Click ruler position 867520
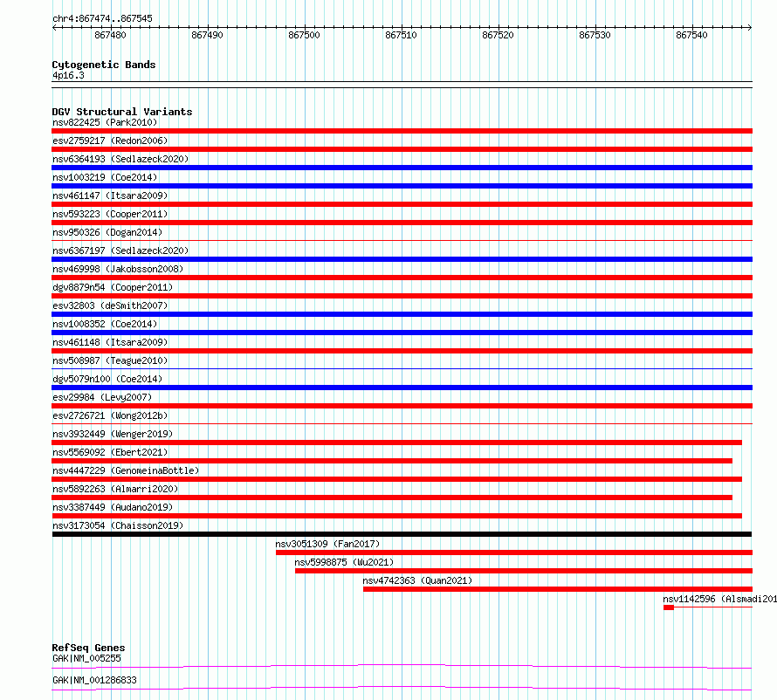 coord(498,35)
